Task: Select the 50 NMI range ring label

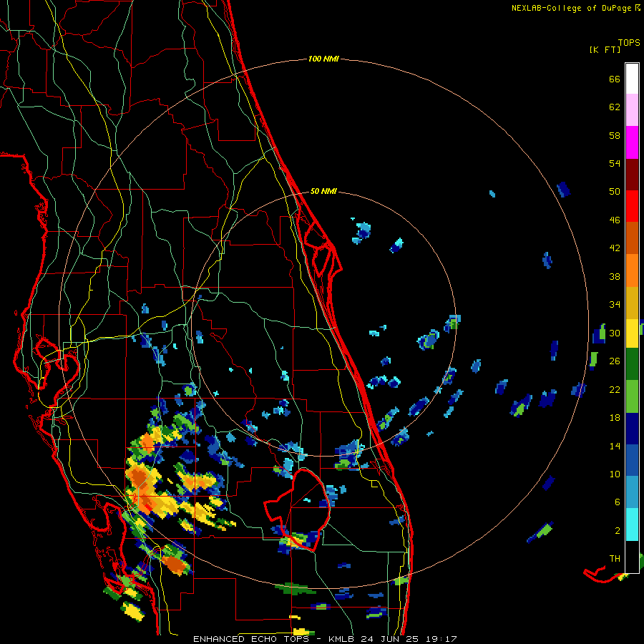Action: click(323, 191)
